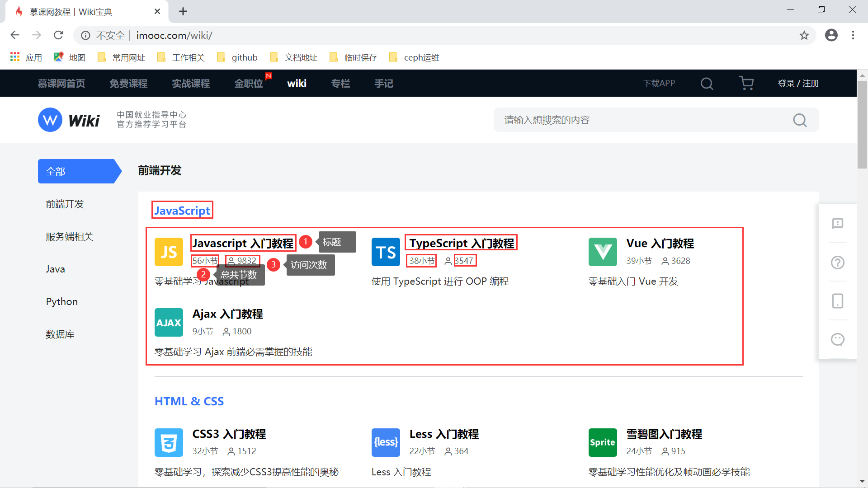
Task: Reload the page with refresh icon
Action: coord(58,35)
